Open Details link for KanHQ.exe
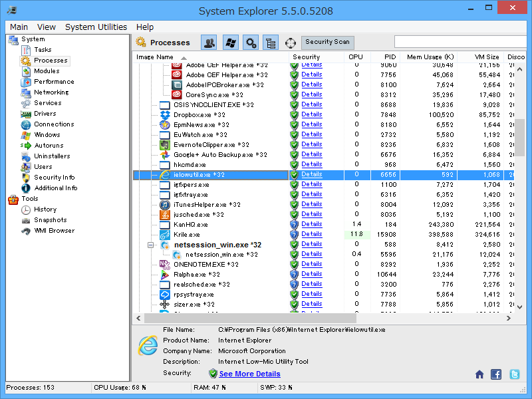 click(312, 224)
